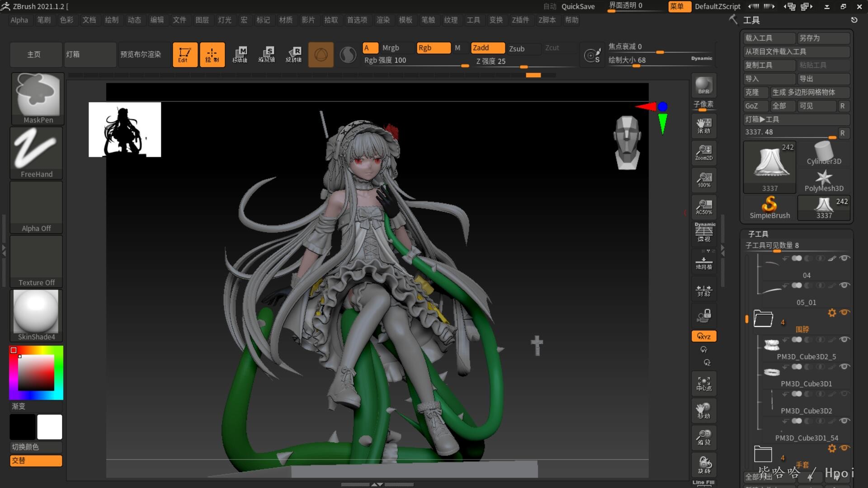Open the symmetric brush-size S icon
The height and width of the screenshot is (488, 868).
click(592, 55)
